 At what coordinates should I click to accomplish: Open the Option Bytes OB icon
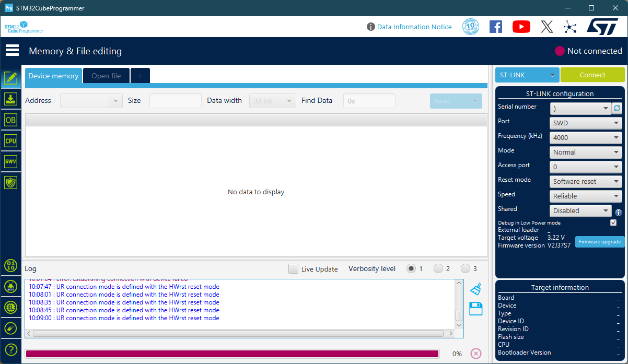click(10, 120)
